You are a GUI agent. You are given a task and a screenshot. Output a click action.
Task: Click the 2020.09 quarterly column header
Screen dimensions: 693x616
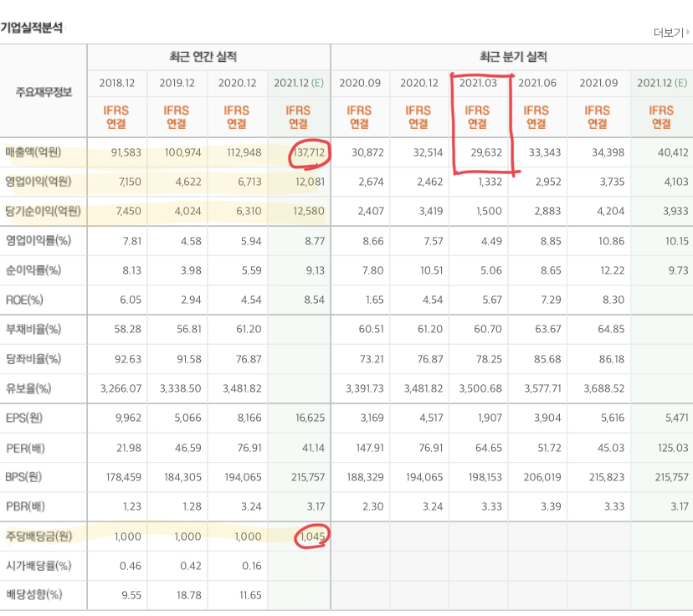360,83
